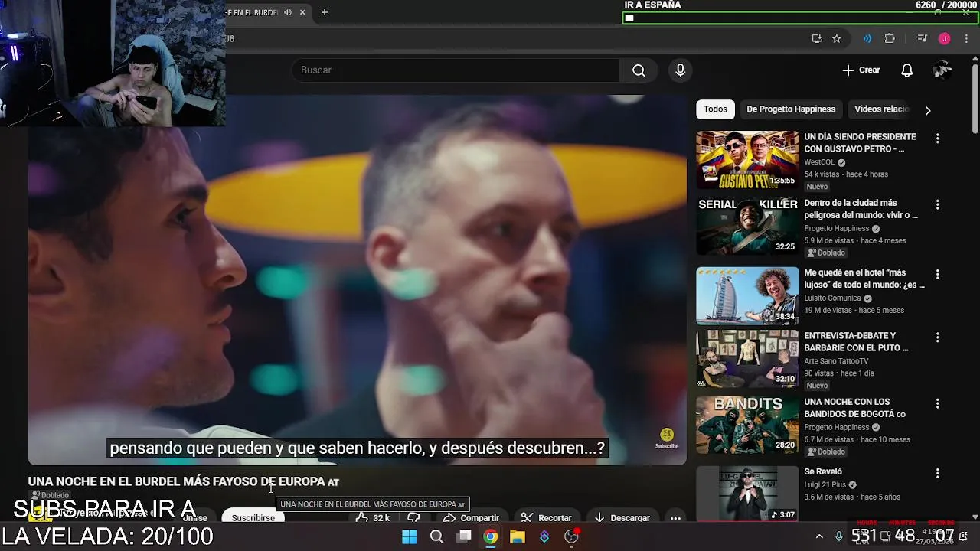Open File Explorer from the taskbar
Viewport: 980px width, 551px height.
(518, 536)
